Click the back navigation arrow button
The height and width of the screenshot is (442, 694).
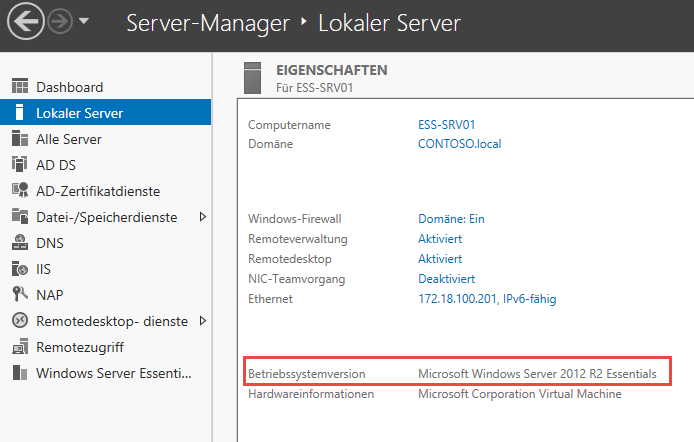point(26,21)
